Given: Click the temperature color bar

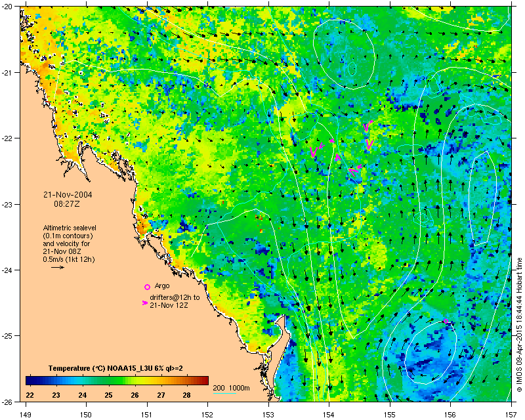Looking at the screenshot, I should click(x=117, y=381).
